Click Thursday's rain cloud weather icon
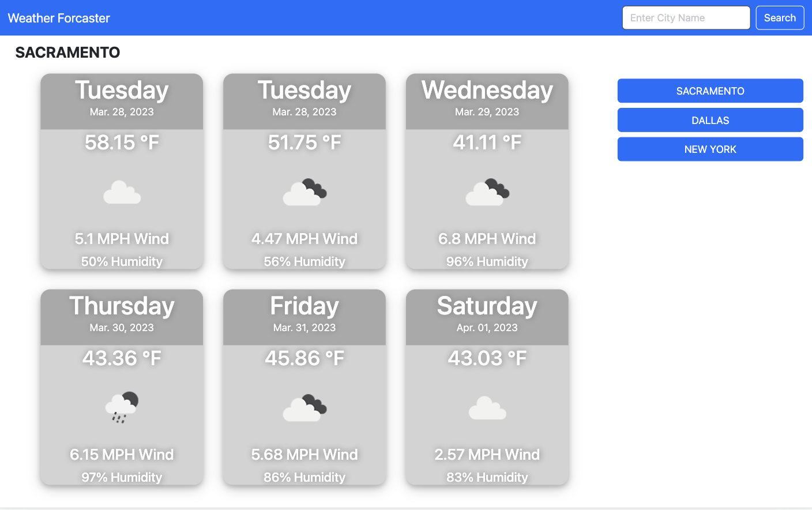 122,407
